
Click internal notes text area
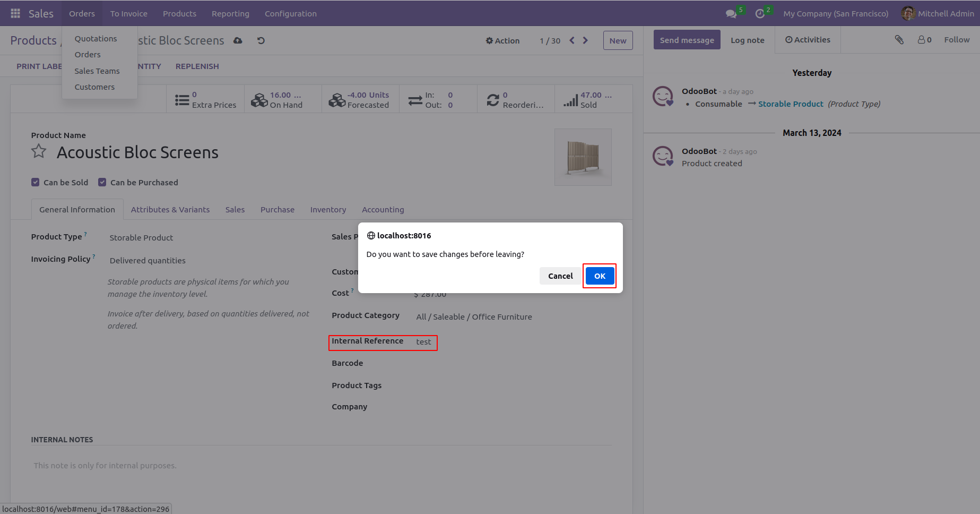click(321, 466)
